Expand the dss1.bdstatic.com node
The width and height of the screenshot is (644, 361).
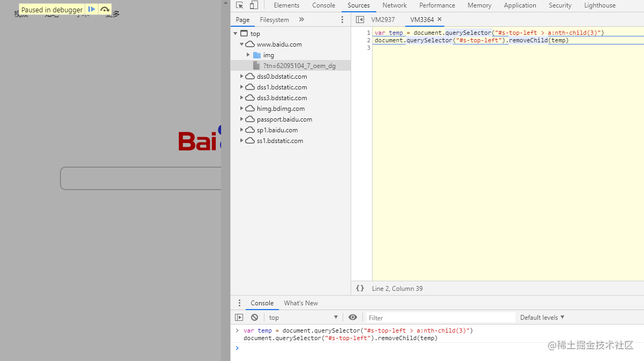(241, 87)
